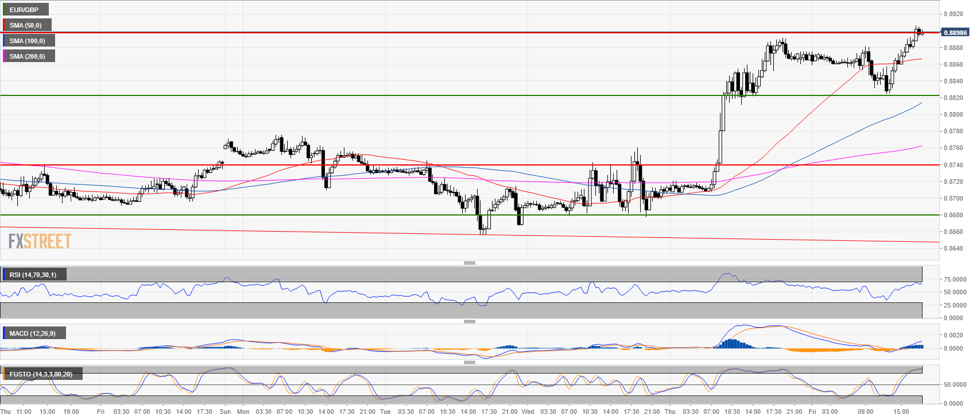Click the blue color marker beside MACD
The width and height of the screenshot is (980, 419).
[3, 333]
